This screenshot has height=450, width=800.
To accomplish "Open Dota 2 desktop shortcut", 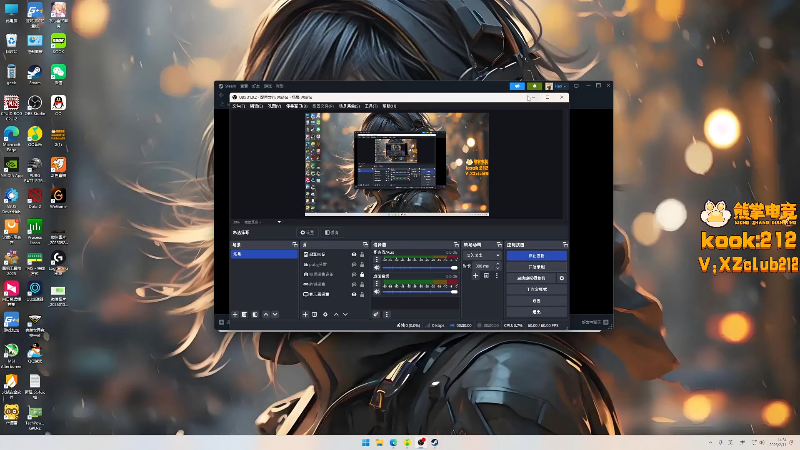I will [x=35, y=198].
